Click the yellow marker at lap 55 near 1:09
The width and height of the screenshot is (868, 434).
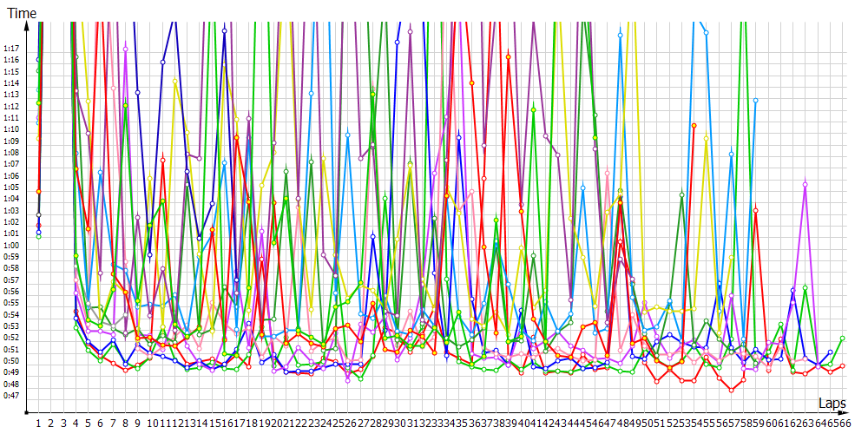tap(707, 137)
